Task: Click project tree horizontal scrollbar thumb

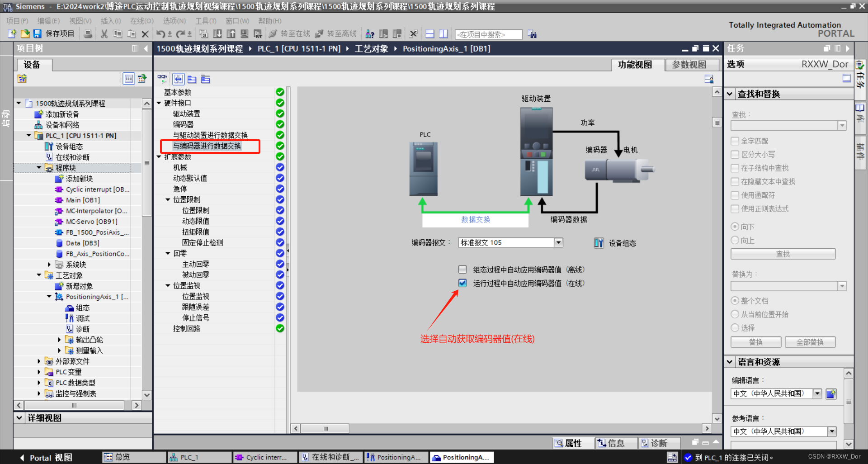Action: tap(74, 405)
